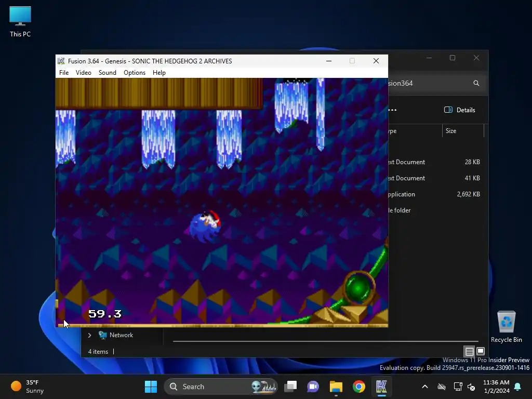
Task: Select the This PC desktop icon
Action: tap(20, 22)
